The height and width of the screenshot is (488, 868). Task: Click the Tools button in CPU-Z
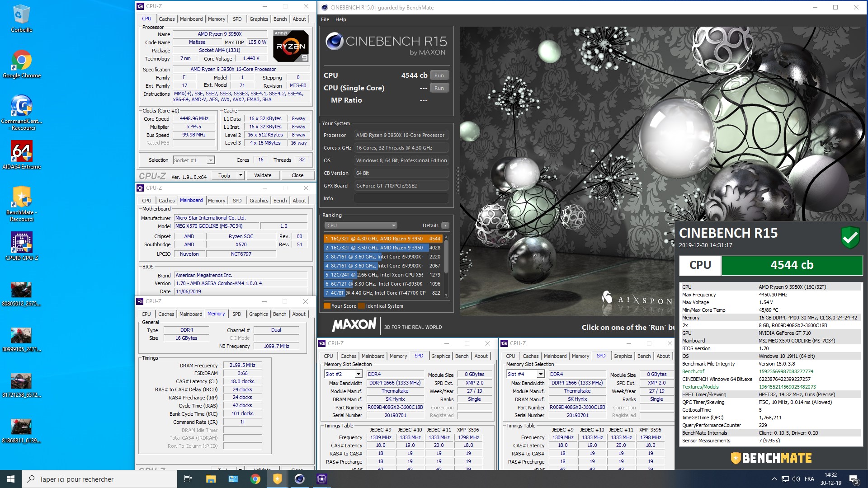224,175
